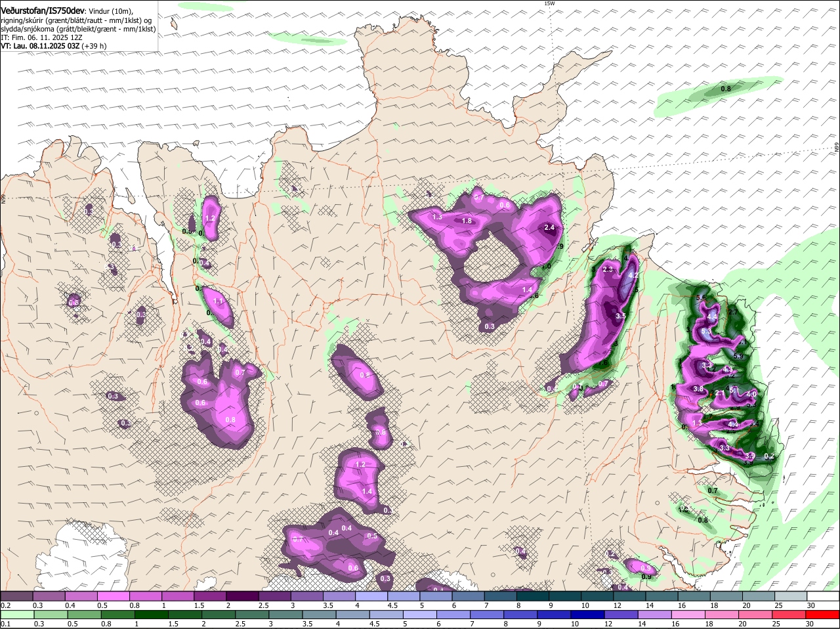Select the upper legend swatch labelled 3.5
The width and height of the screenshot is (840, 629).
coord(339,596)
